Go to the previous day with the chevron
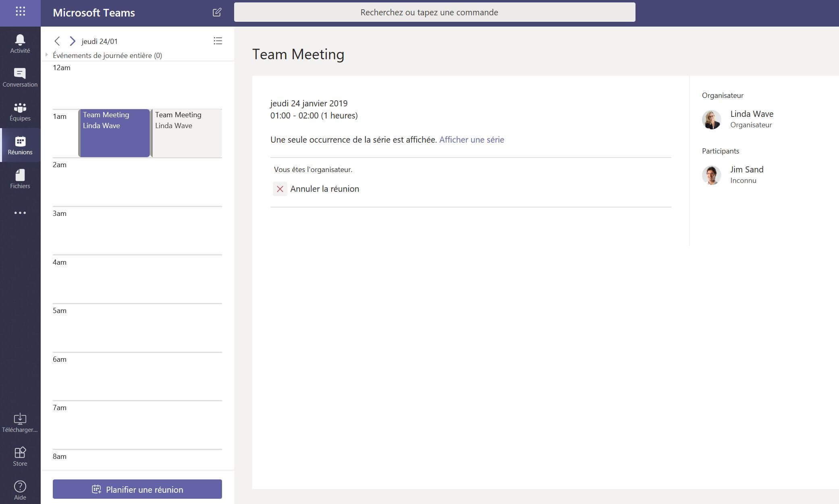Viewport: 839px width, 504px height. click(x=57, y=41)
